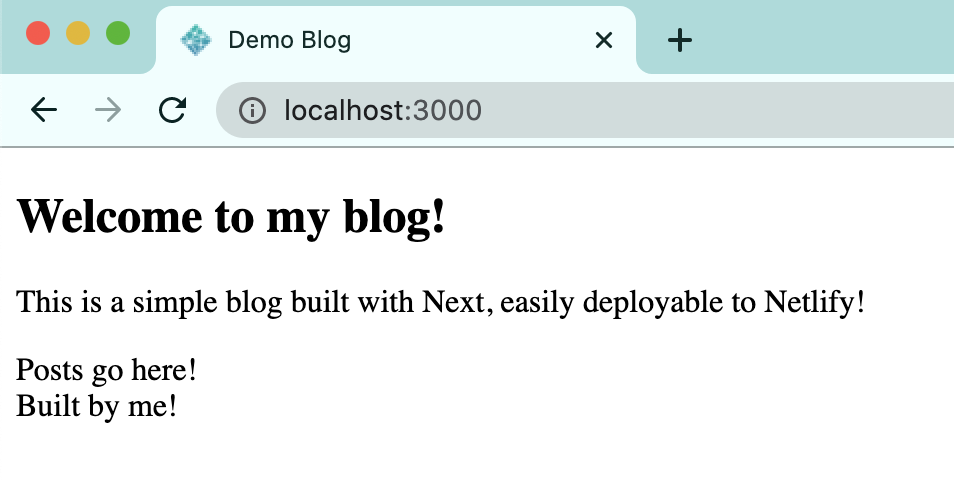Close the Demo Blog tab

(x=603, y=40)
